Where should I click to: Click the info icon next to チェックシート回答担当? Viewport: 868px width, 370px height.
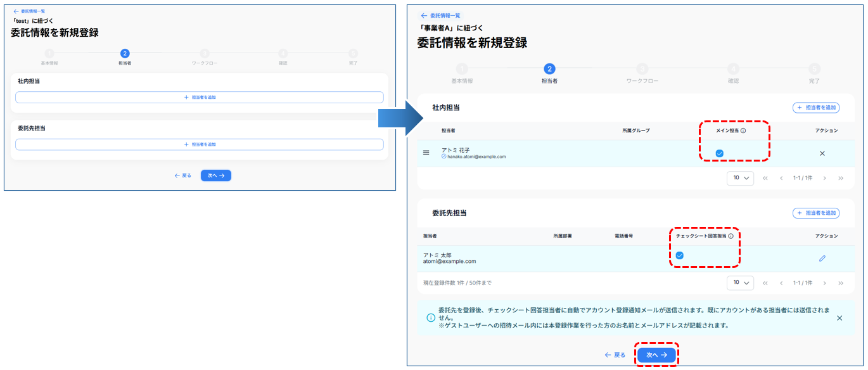[x=731, y=236]
